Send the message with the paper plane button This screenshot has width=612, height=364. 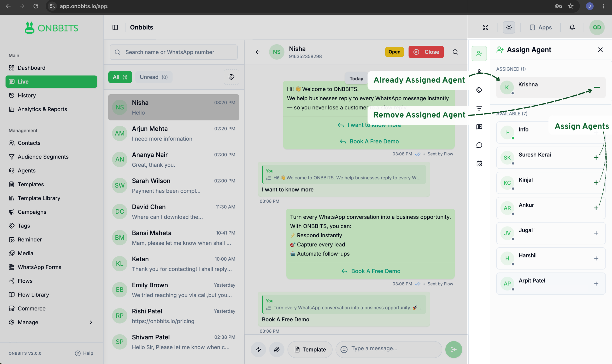click(453, 350)
